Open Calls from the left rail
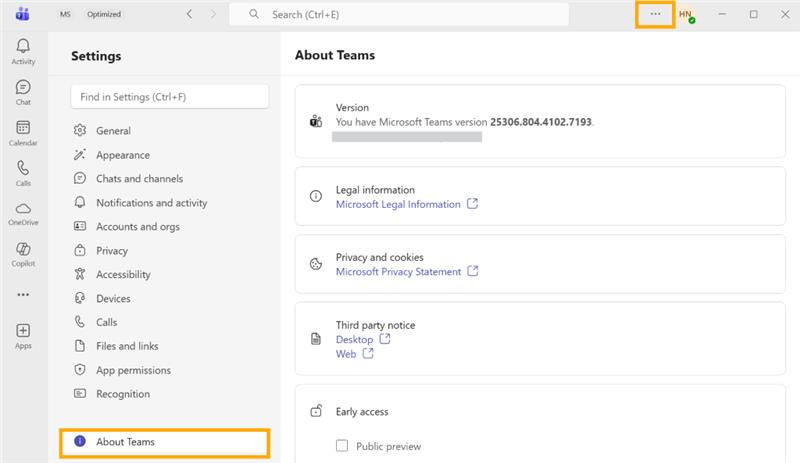 (x=23, y=172)
